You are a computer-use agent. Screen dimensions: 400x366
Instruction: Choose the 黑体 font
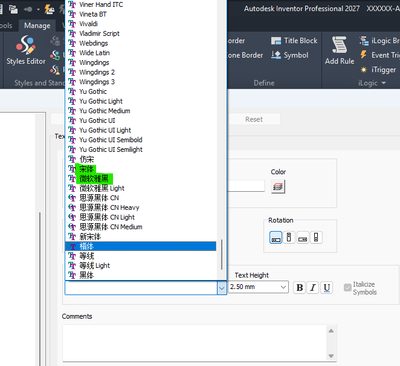(140, 275)
